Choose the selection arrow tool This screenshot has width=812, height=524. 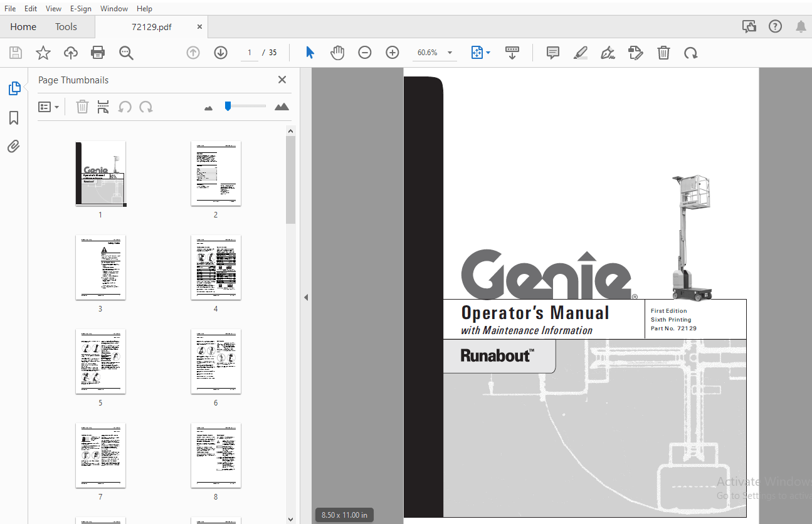click(310, 53)
